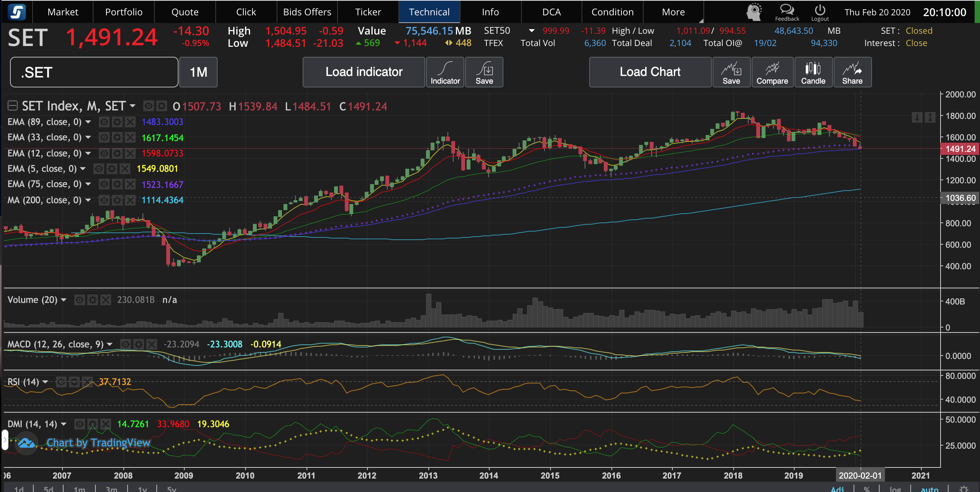Toggle log scale at bottom

tap(895, 489)
